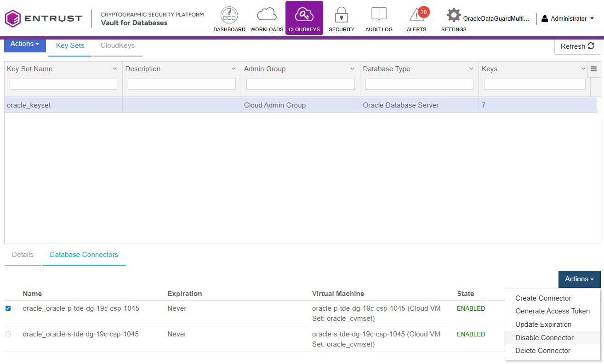This screenshot has height=364, width=604.
Task: Focus the Keys filter field
Action: point(535,84)
